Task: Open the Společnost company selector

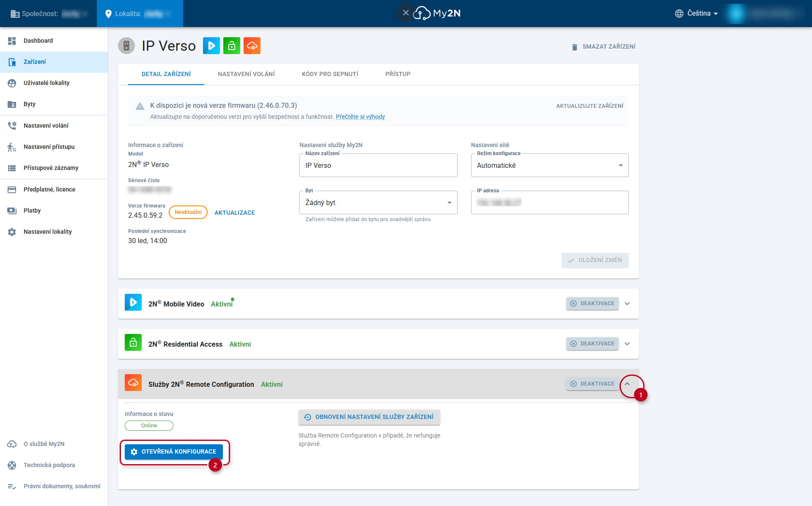Action: (49, 14)
